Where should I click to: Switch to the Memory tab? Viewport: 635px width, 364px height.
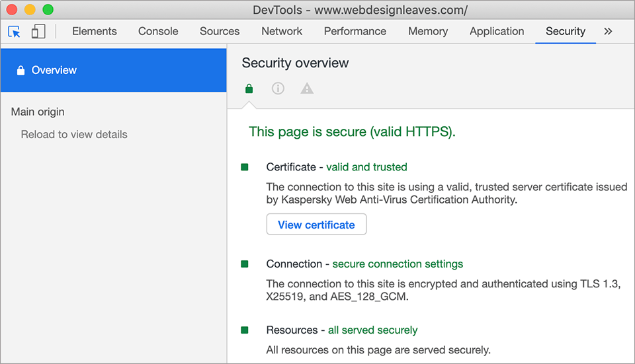click(x=428, y=31)
